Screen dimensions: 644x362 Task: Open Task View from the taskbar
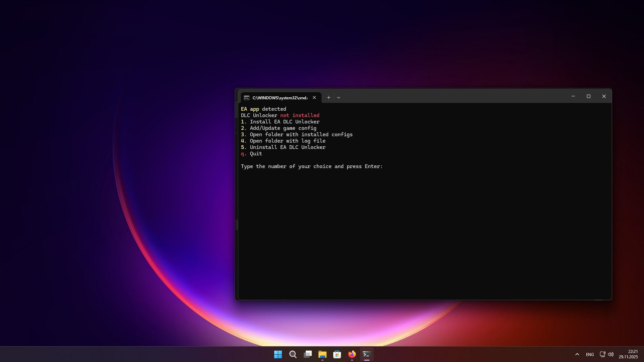307,354
